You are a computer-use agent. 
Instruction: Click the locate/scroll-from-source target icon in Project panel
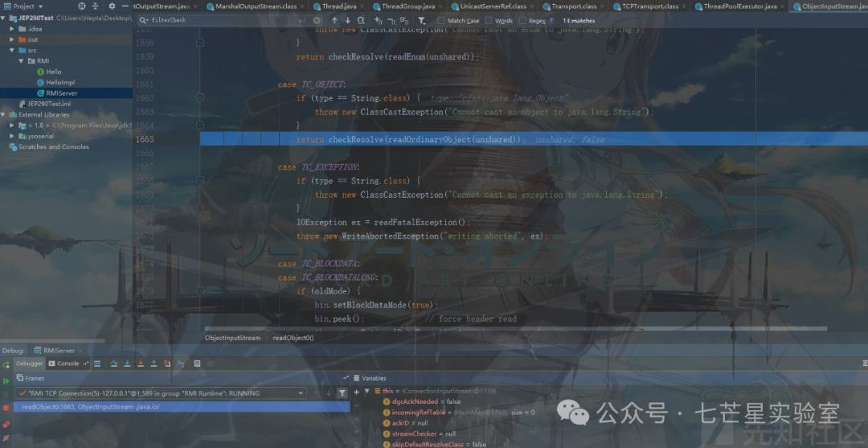click(x=82, y=6)
